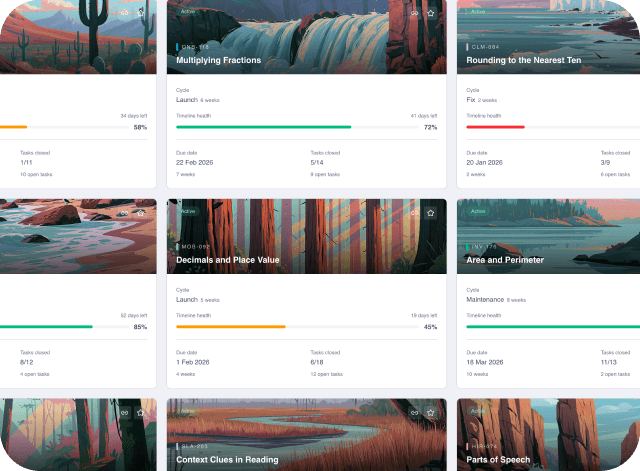Open the Multiplying Fractions title

218,60
